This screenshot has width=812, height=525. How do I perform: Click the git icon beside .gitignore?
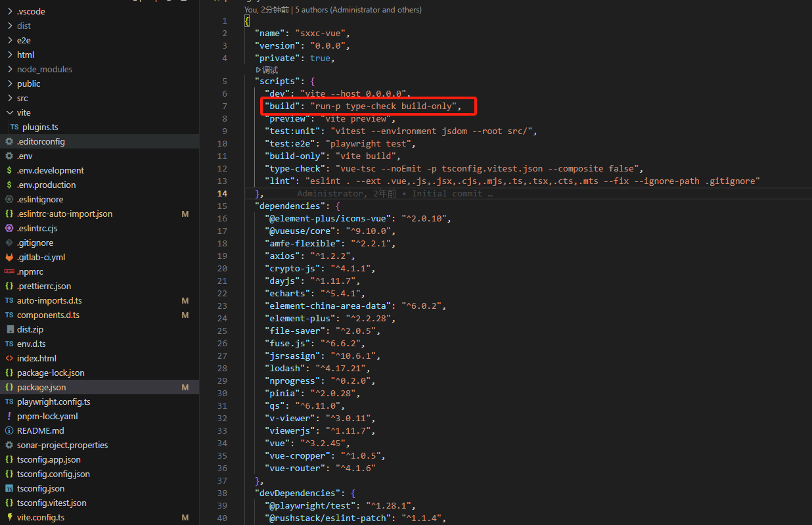(x=10, y=242)
